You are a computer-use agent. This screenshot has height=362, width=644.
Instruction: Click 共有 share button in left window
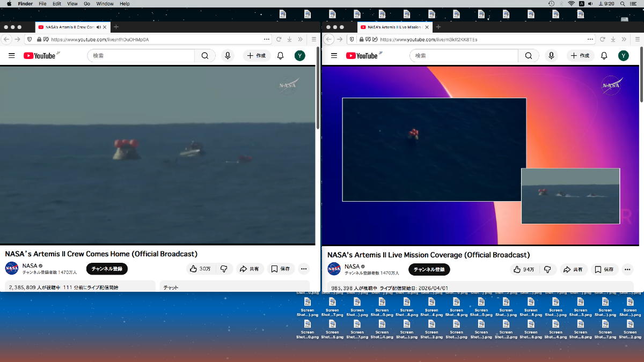pos(250,269)
